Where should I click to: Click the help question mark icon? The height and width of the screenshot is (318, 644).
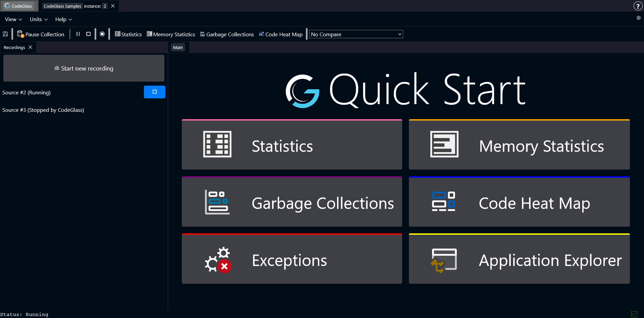click(x=638, y=6)
